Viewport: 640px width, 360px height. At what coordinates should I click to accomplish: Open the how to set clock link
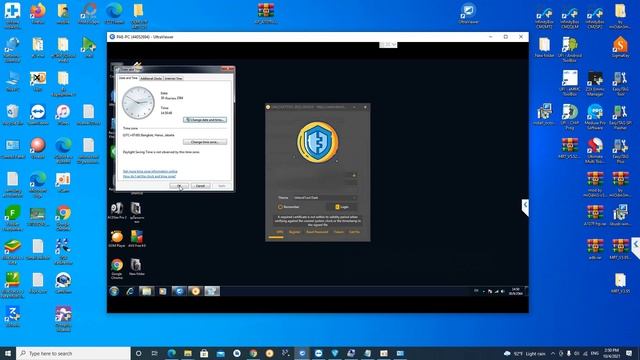pos(149,176)
